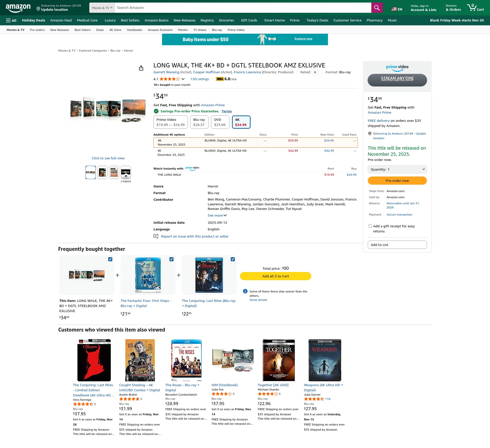
Task: Click Add all 3 to Cart
Action: coord(275,276)
